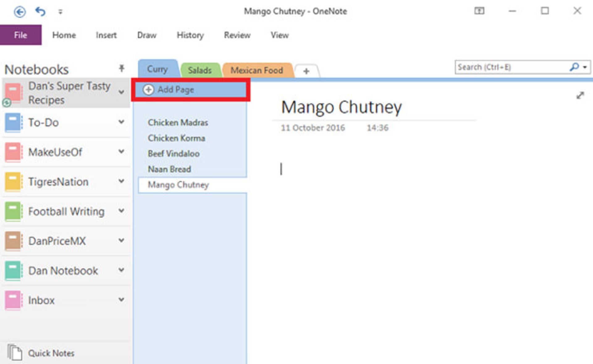Collapse Dan's Super Tasty Recipes notebook chevron
Viewport: 593px width, 364px height.
pyautogui.click(x=121, y=92)
